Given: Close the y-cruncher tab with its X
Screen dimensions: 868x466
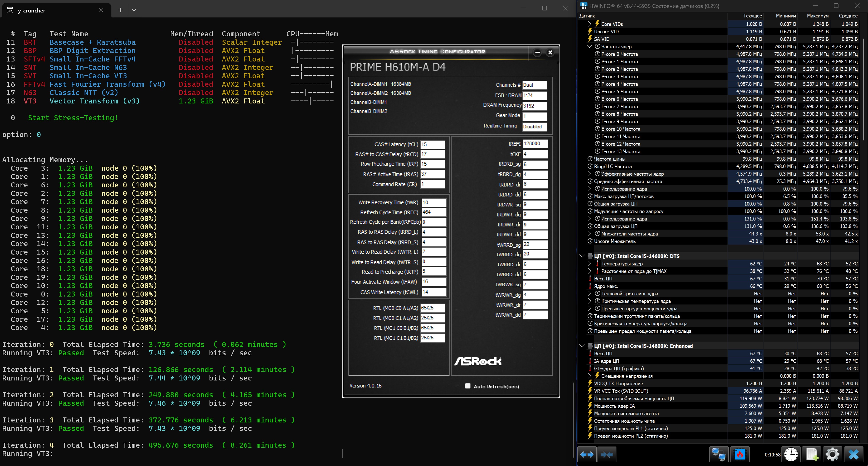Looking at the screenshot, I should pos(101,10).
